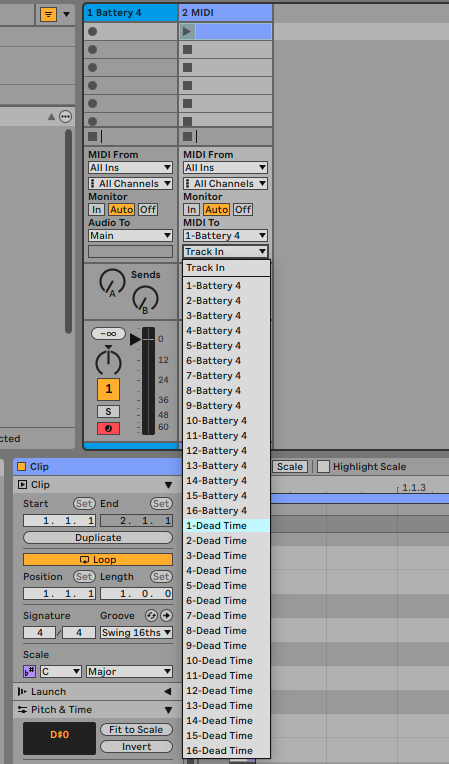
Task: Click the Duplicate button
Action: pyautogui.click(x=98, y=538)
